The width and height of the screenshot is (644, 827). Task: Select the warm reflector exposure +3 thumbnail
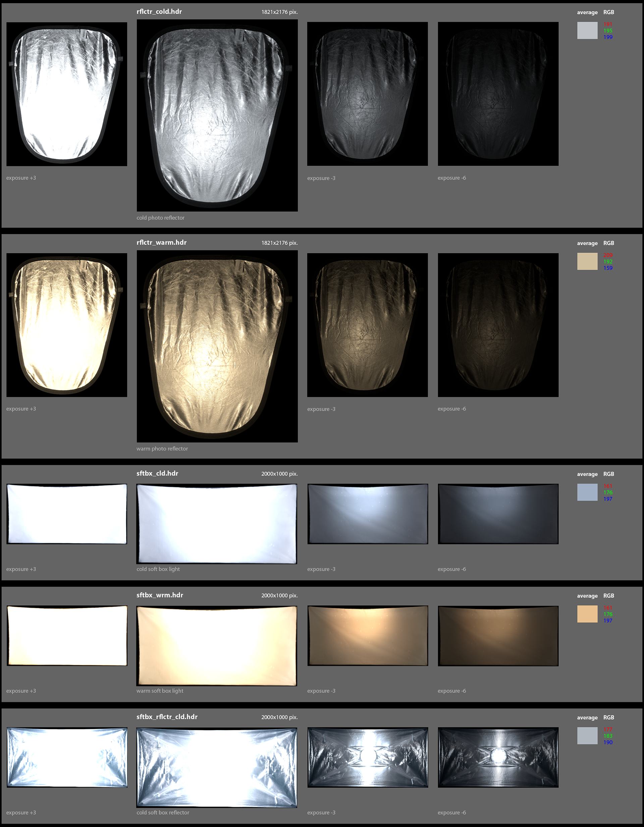click(67, 325)
